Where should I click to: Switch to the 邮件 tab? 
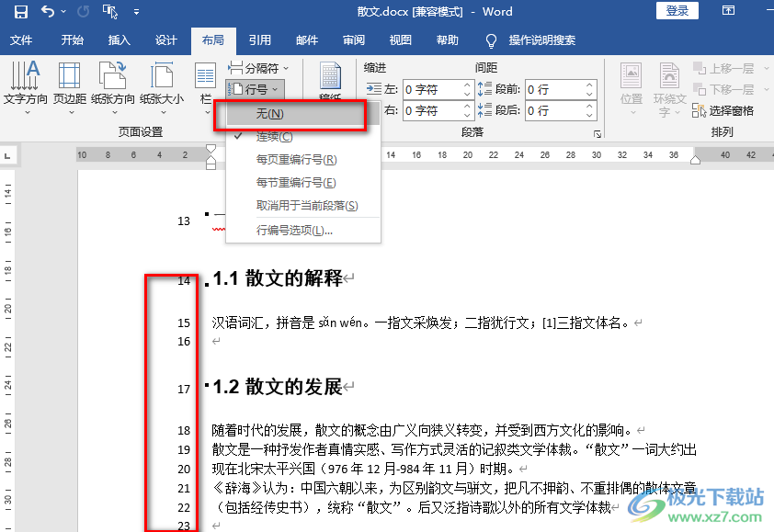click(x=306, y=40)
